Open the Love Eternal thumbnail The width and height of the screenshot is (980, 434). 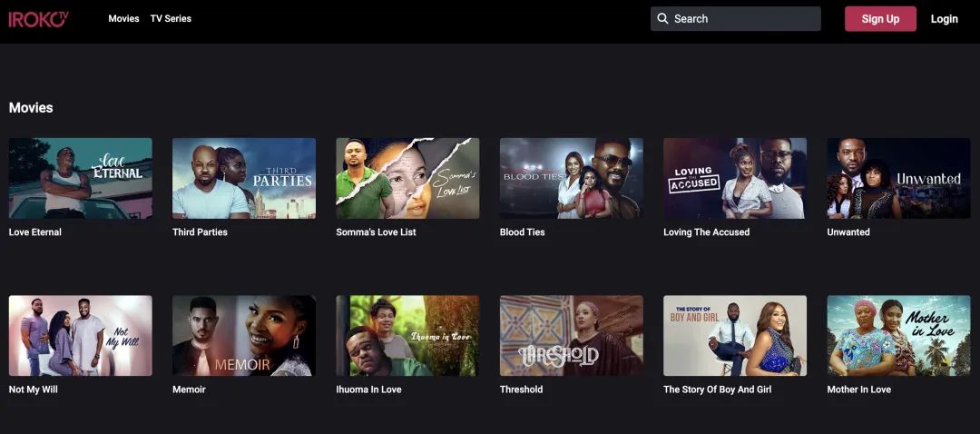tap(81, 178)
